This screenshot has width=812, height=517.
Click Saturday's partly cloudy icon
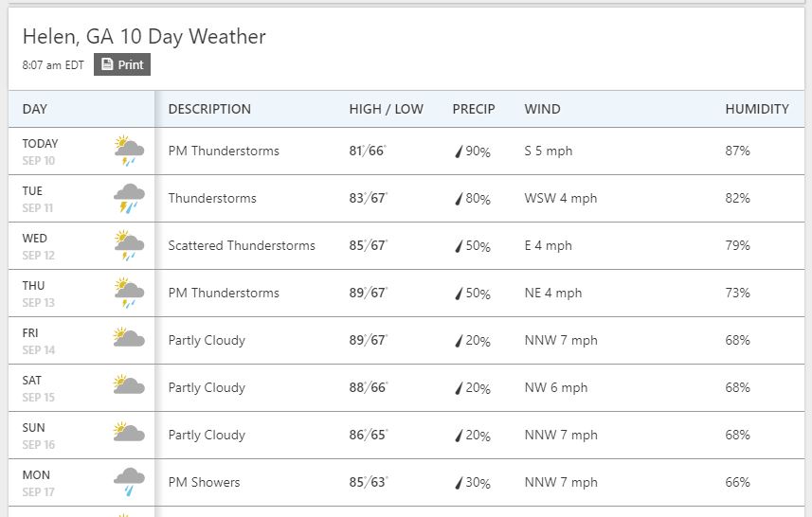click(129, 385)
